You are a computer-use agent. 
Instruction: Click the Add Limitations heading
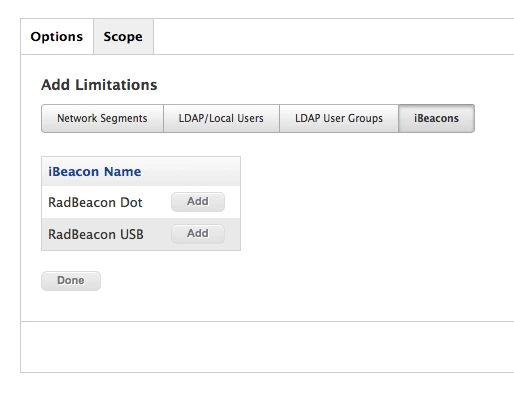(x=99, y=85)
